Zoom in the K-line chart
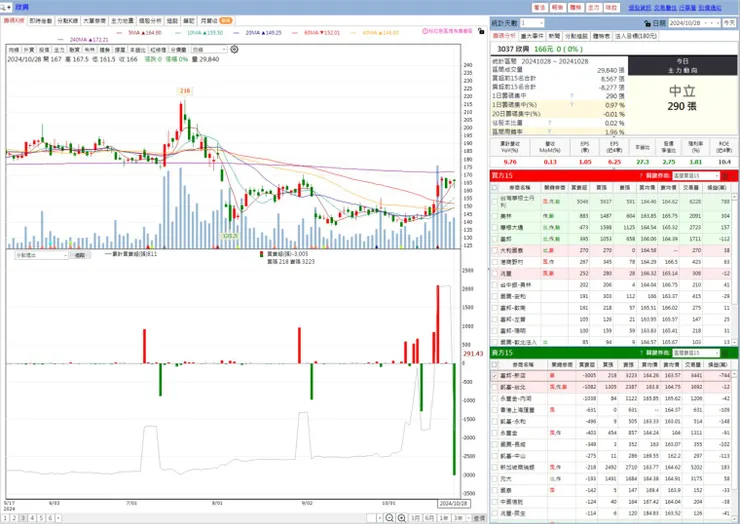The image size is (740, 524). pos(401,518)
